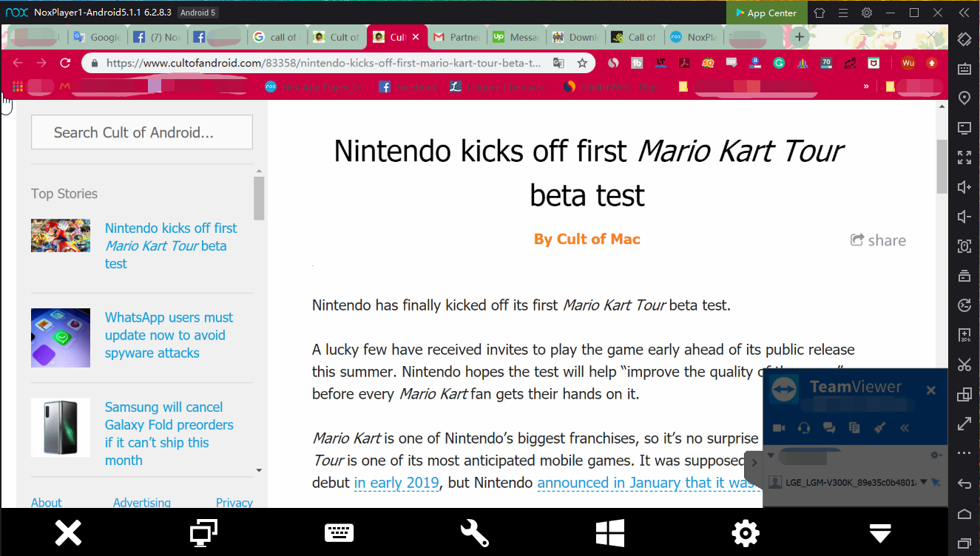This screenshot has width=980, height=556.
Task: Show hidden bookmarks with the » chevron
Action: pos(867,87)
